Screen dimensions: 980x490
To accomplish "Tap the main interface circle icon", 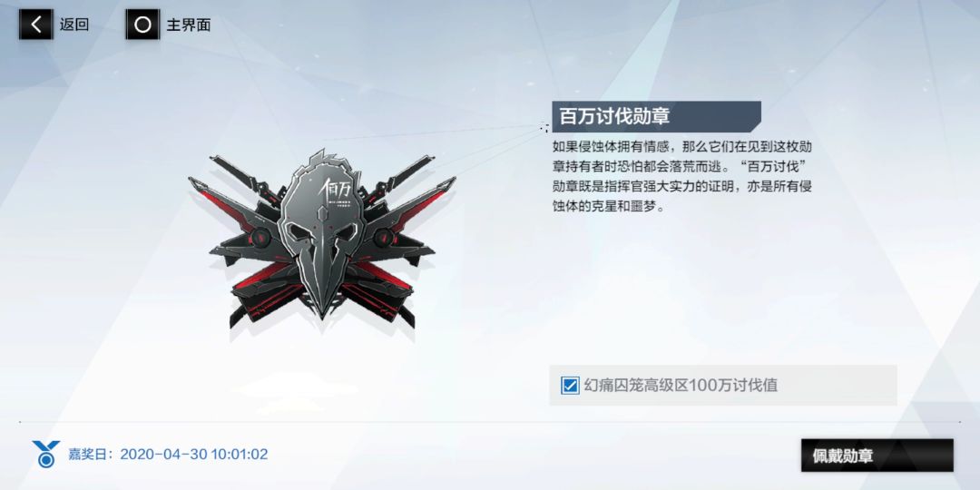I will (x=142, y=24).
